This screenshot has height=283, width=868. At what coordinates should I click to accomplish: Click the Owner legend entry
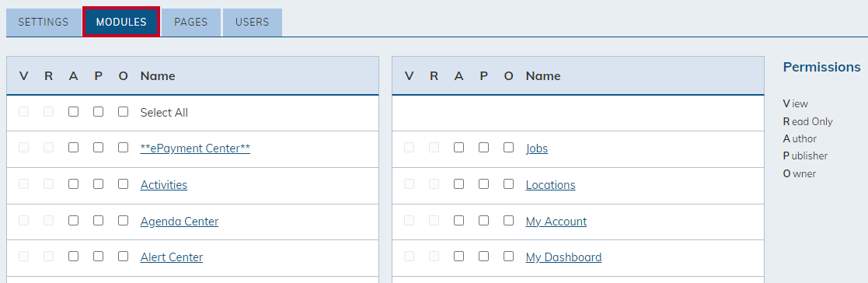pos(800,173)
